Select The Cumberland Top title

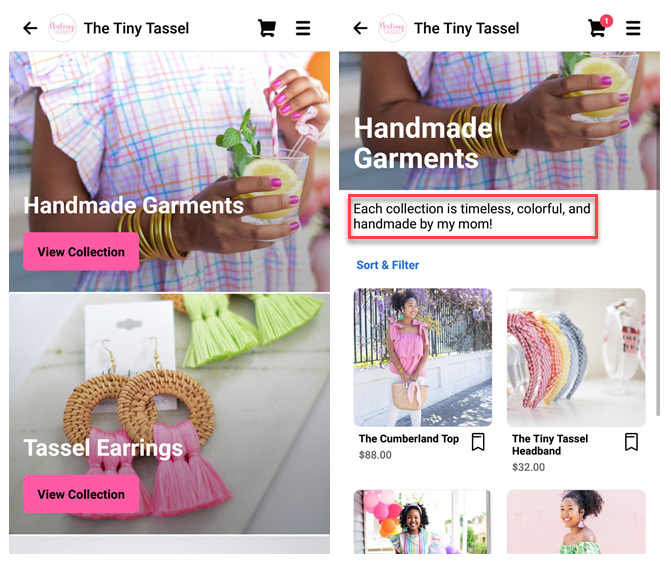[x=409, y=439]
